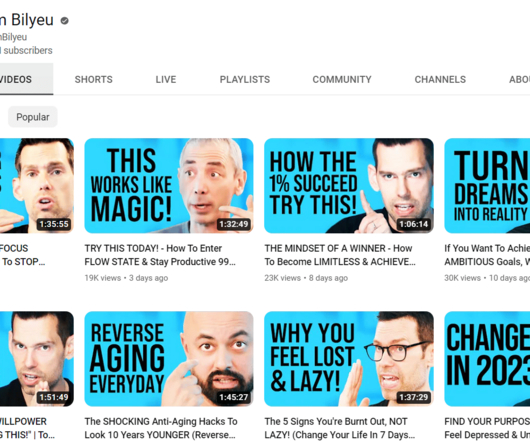Open the video thumbnail with duration 1:51:49
The image size is (530, 442).
tap(37, 359)
